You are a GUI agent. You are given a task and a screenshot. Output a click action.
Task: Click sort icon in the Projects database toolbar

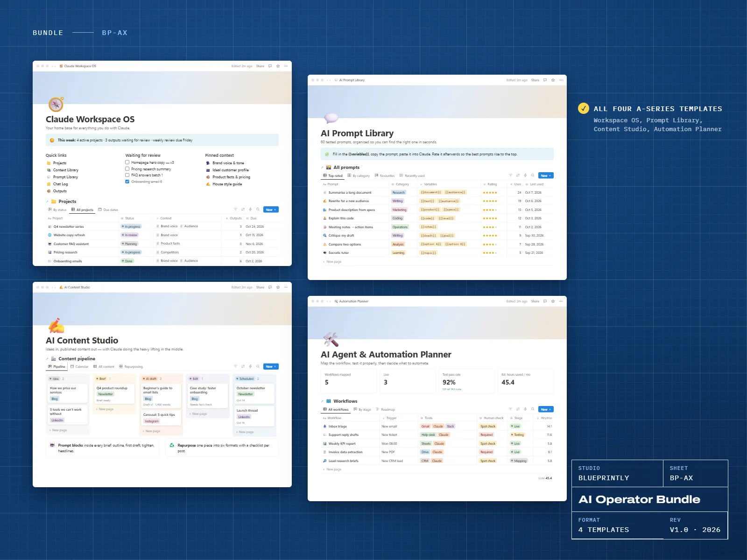pos(243,210)
